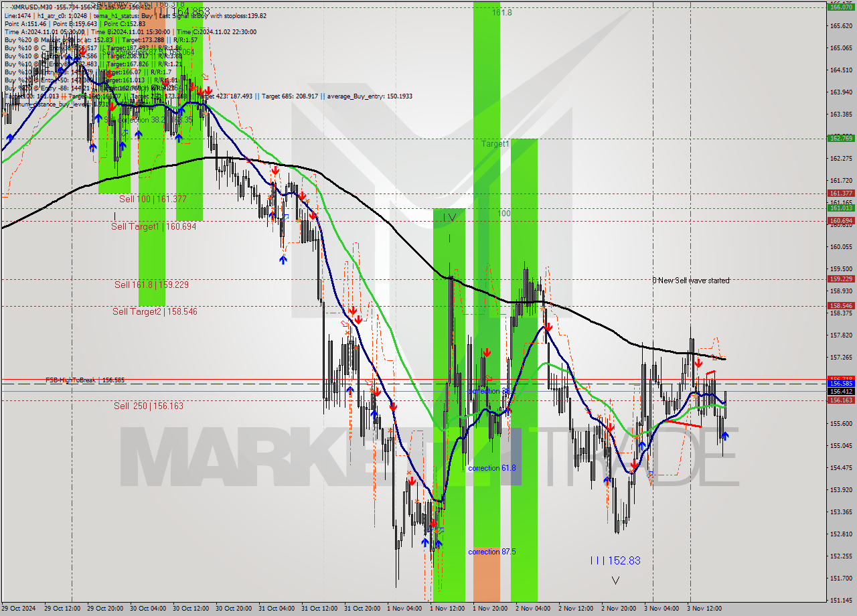This screenshot has height=616, width=857.
Task: Select the 'I I I 152.83' wave label
Action: pos(615,560)
